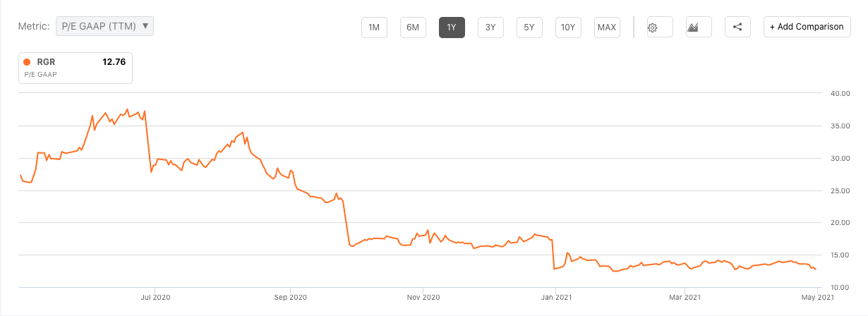Click the RGR legend value 12.76
The image size is (868, 316).
(x=114, y=62)
